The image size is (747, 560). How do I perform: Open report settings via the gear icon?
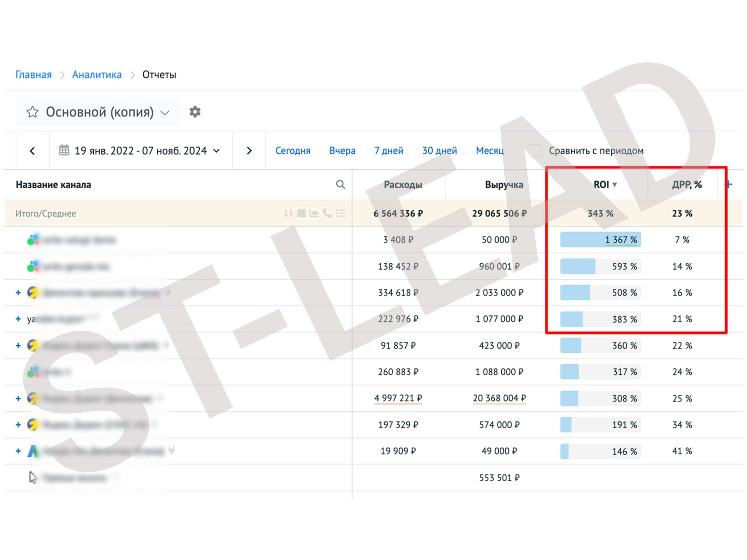(195, 112)
